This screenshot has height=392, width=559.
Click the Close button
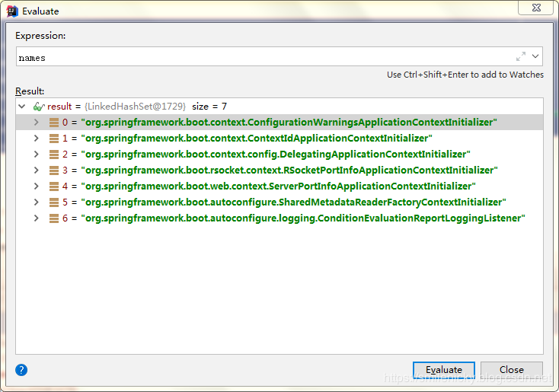pyautogui.click(x=512, y=370)
